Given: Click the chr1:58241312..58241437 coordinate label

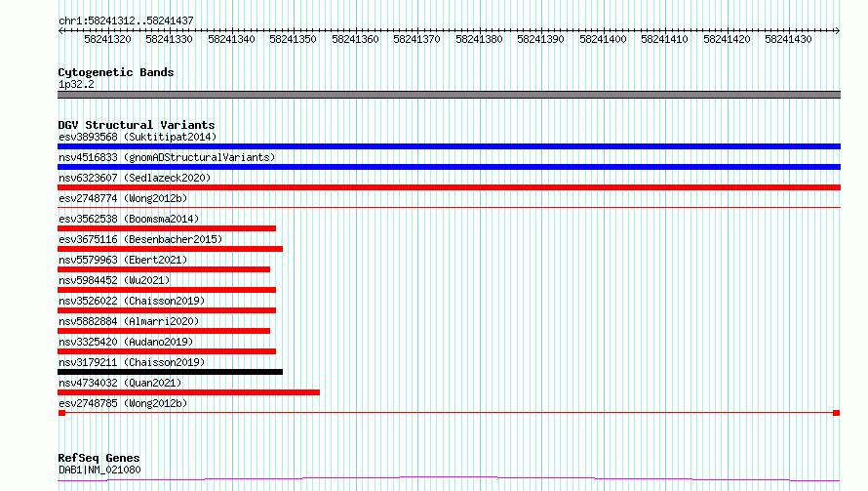Looking at the screenshot, I should pyautogui.click(x=126, y=21).
